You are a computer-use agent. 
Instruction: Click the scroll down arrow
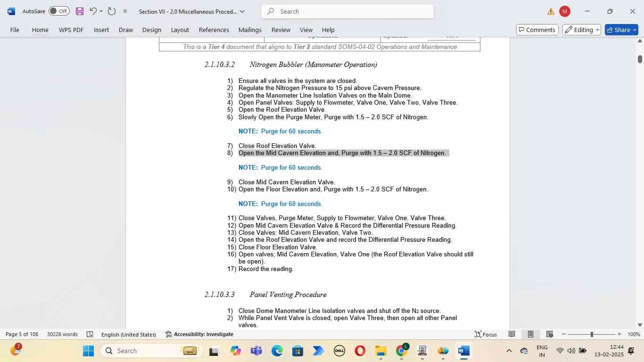[x=640, y=325]
